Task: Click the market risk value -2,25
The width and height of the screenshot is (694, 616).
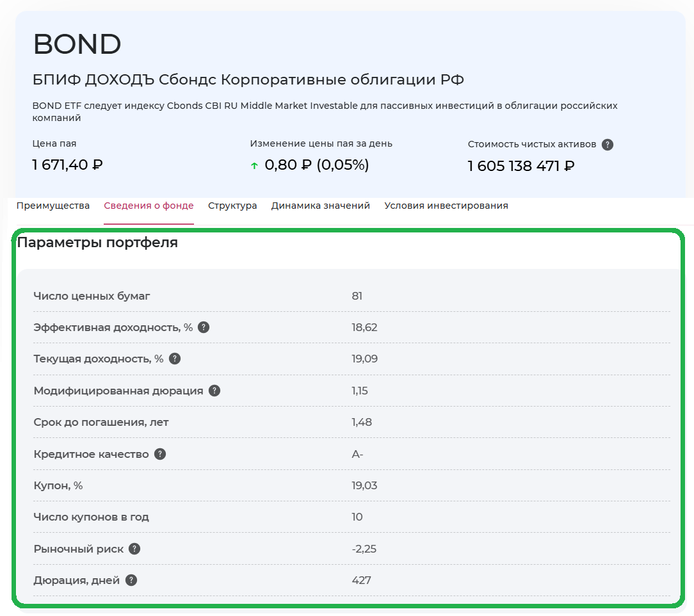Action: 364,549
